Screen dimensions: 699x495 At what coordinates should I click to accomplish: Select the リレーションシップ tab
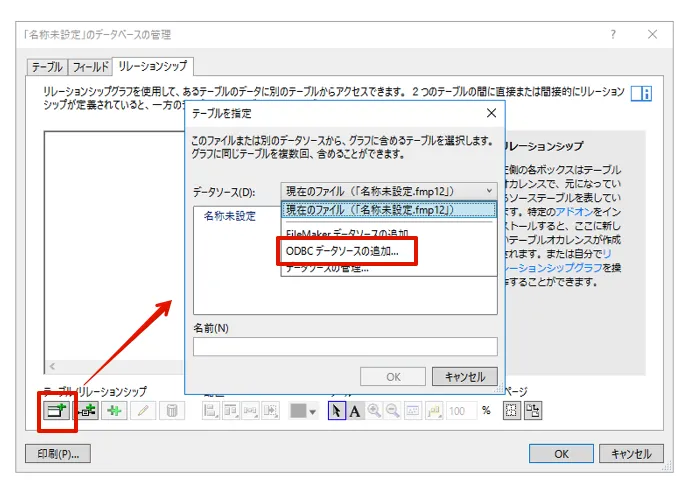[153, 66]
